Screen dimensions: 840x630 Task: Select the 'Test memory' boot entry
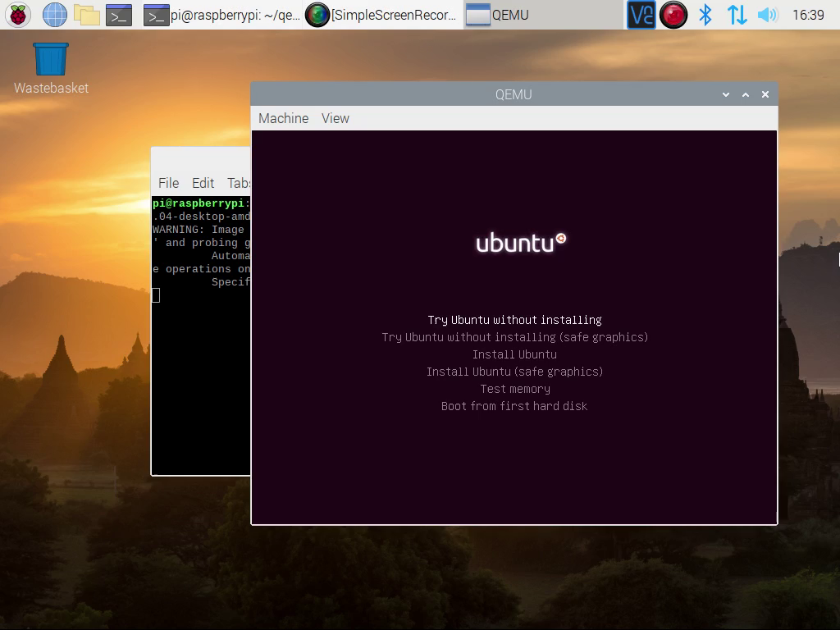pyautogui.click(x=515, y=389)
